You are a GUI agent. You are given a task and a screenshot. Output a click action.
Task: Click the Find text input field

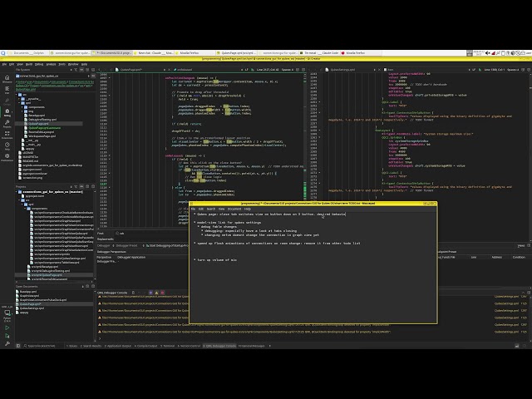151,234
